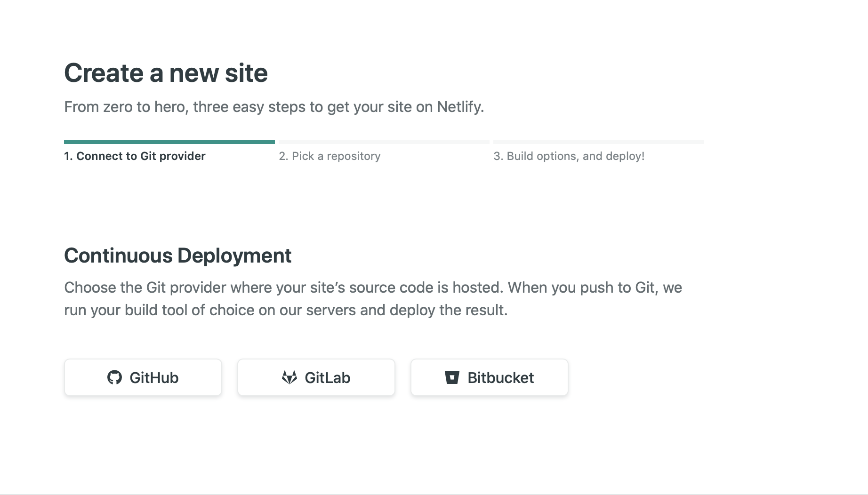Click the GitLab fox logo icon

[x=289, y=377]
